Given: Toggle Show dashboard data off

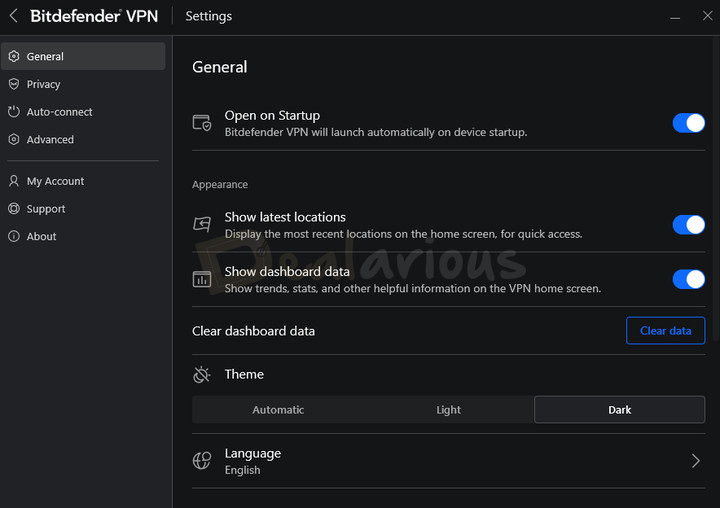Looking at the screenshot, I should (688, 279).
